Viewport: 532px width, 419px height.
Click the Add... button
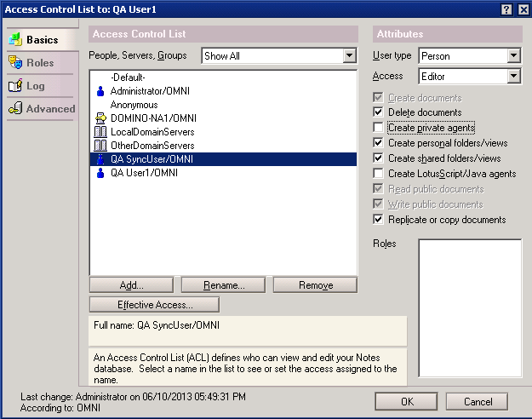(x=131, y=285)
